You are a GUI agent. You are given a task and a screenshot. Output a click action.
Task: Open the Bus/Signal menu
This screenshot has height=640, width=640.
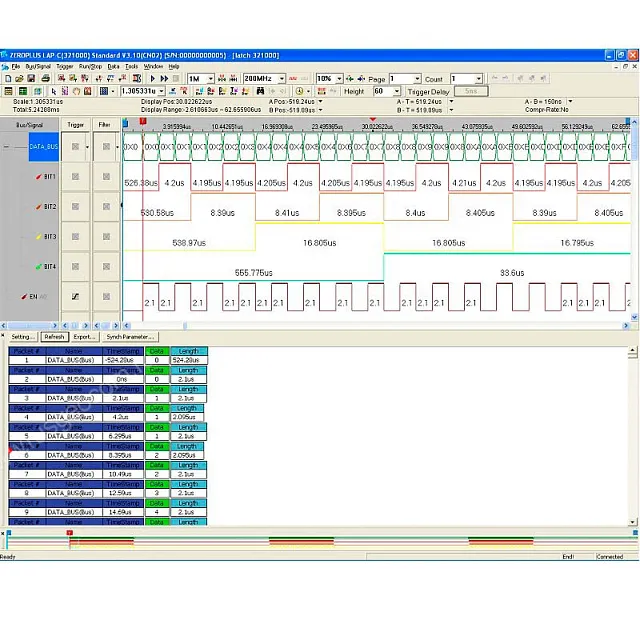click(38, 66)
